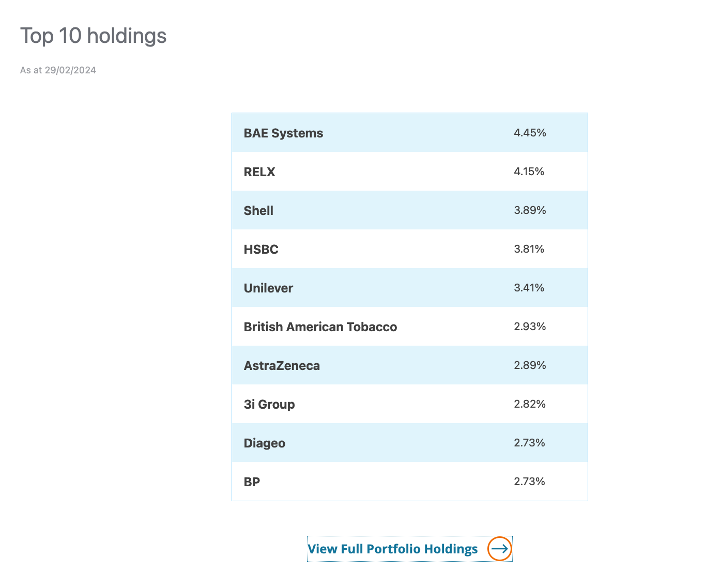
Task: Click Unilever 3.41% percentage value
Action: point(529,288)
